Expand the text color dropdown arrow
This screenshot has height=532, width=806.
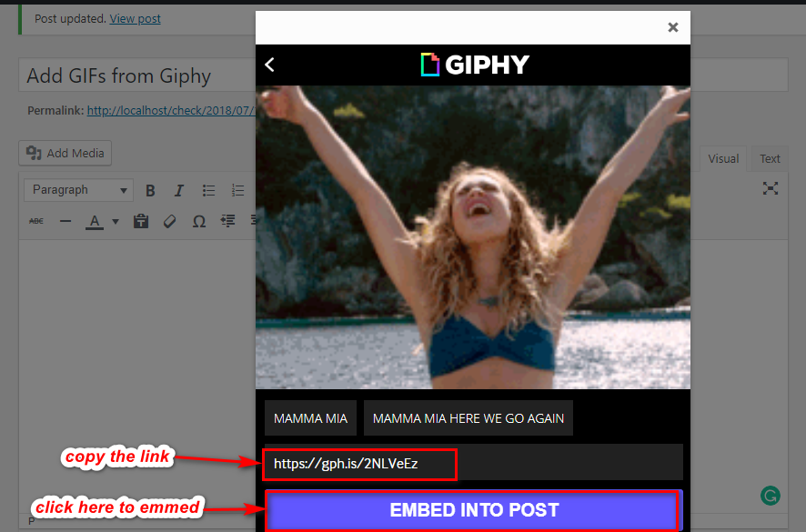point(116,222)
